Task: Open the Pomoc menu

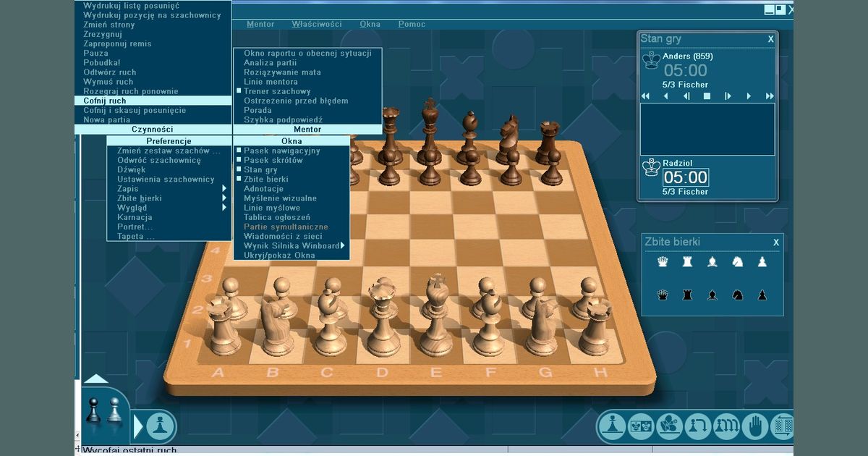Action: tap(412, 24)
